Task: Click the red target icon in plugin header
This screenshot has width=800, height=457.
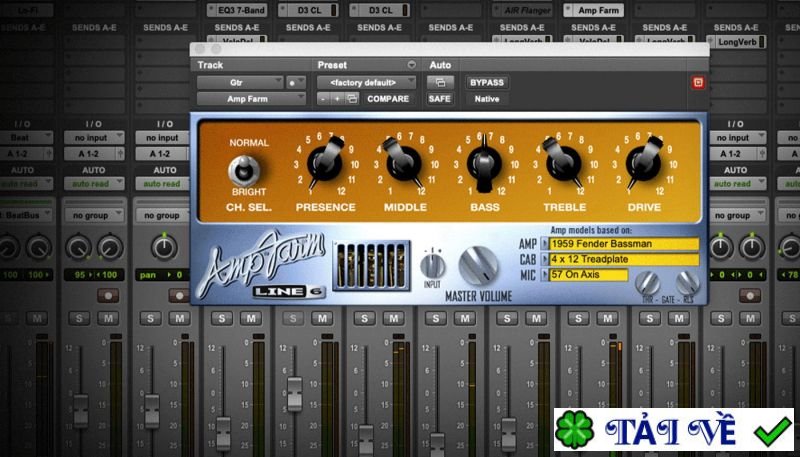Action: (697, 82)
